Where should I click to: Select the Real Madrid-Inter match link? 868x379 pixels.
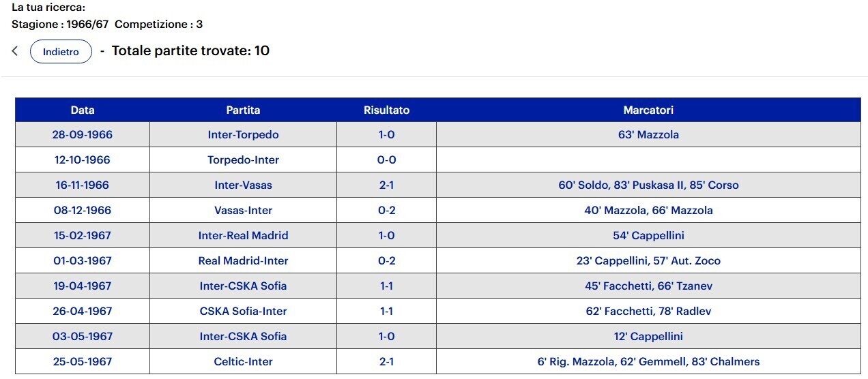243,261
